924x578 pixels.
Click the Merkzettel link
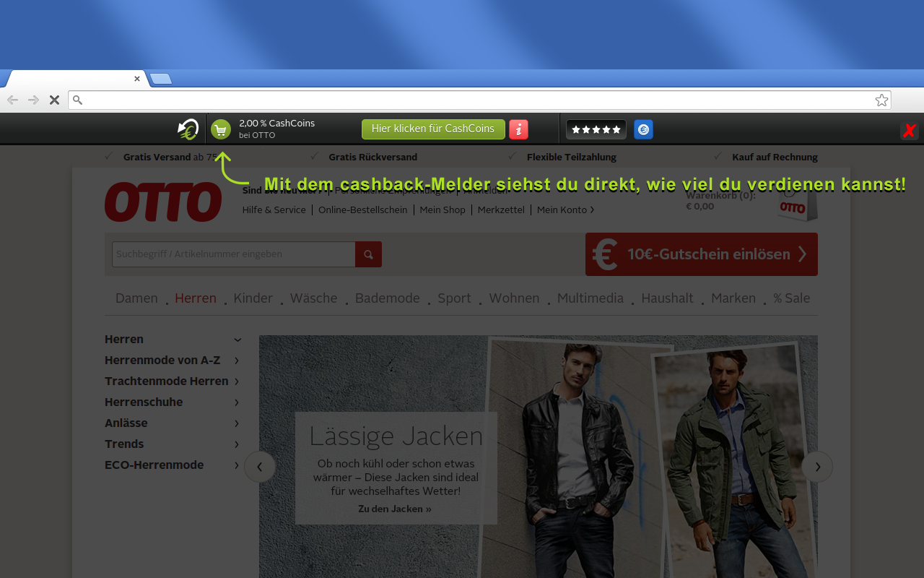[501, 210]
